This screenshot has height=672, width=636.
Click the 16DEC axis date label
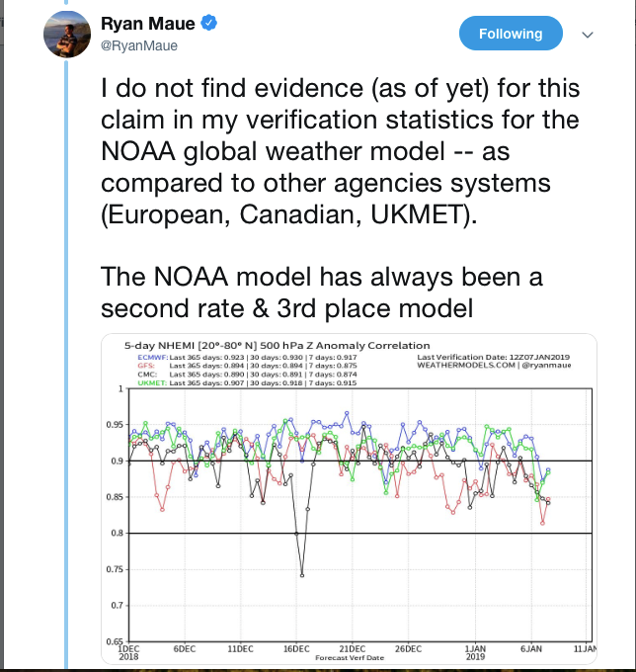click(x=296, y=649)
